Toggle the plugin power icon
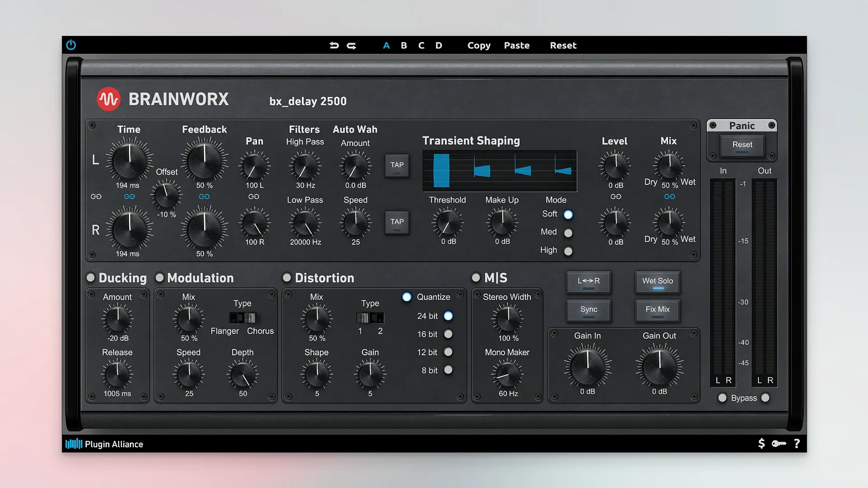This screenshot has height=488, width=868. tap(71, 45)
